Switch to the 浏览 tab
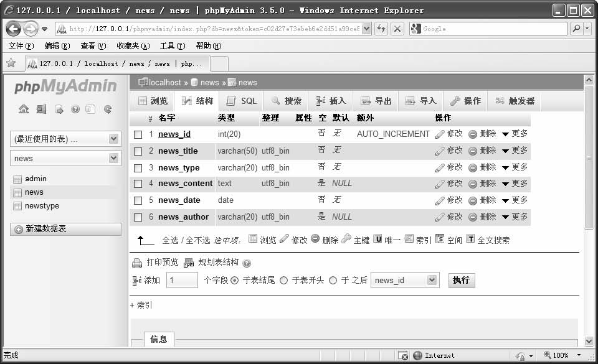Image resolution: width=598 pixels, height=364 pixels. (153, 101)
